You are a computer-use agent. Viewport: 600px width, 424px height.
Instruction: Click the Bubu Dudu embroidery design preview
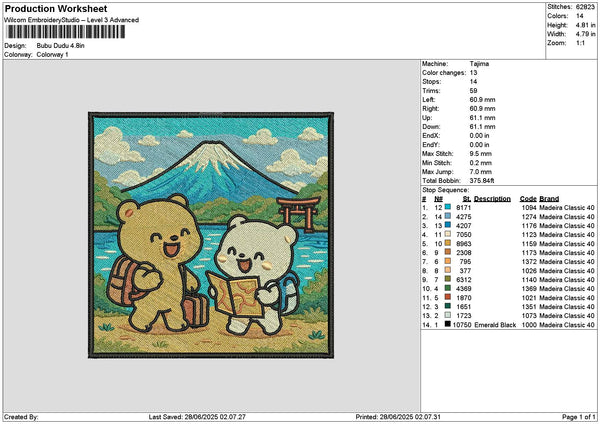(x=211, y=235)
